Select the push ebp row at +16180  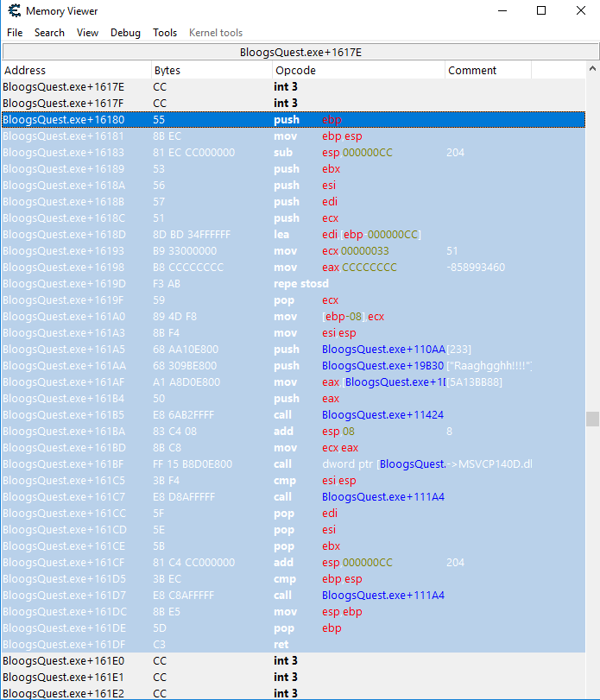pos(294,120)
